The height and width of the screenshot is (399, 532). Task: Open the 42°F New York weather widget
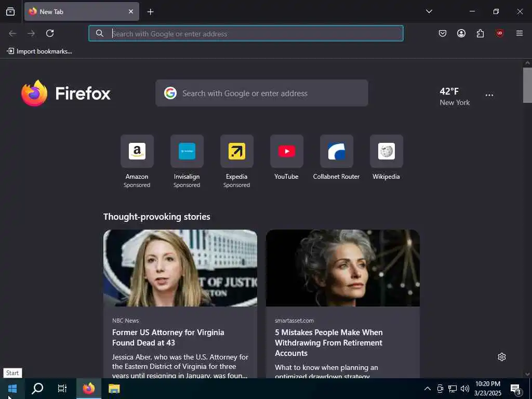455,97
